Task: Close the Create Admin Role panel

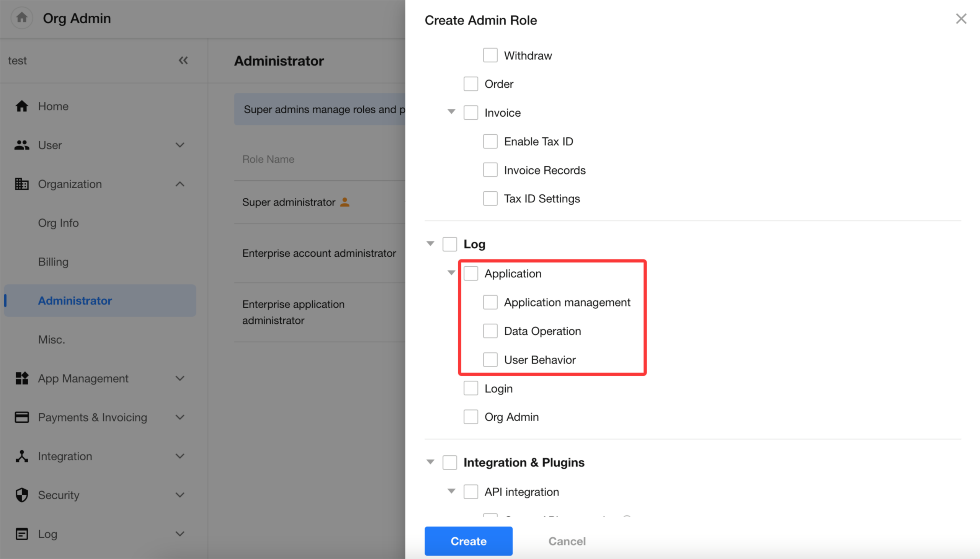Action: coord(961,18)
